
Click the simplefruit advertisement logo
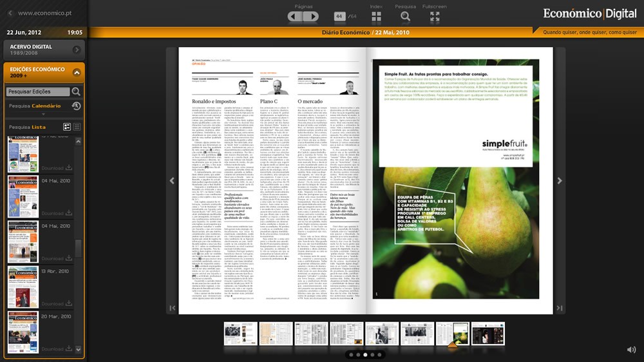pyautogui.click(x=504, y=144)
